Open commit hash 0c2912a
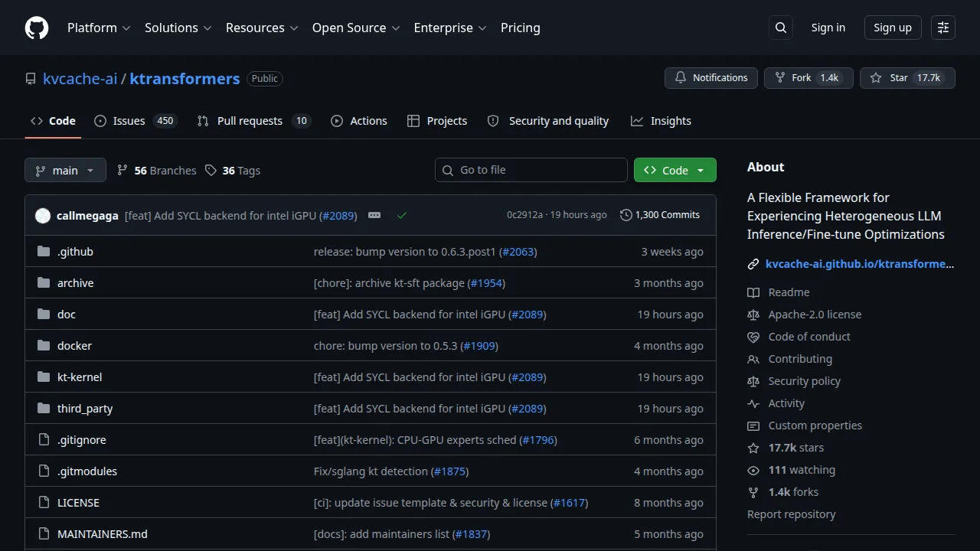980x551 pixels. coord(524,215)
